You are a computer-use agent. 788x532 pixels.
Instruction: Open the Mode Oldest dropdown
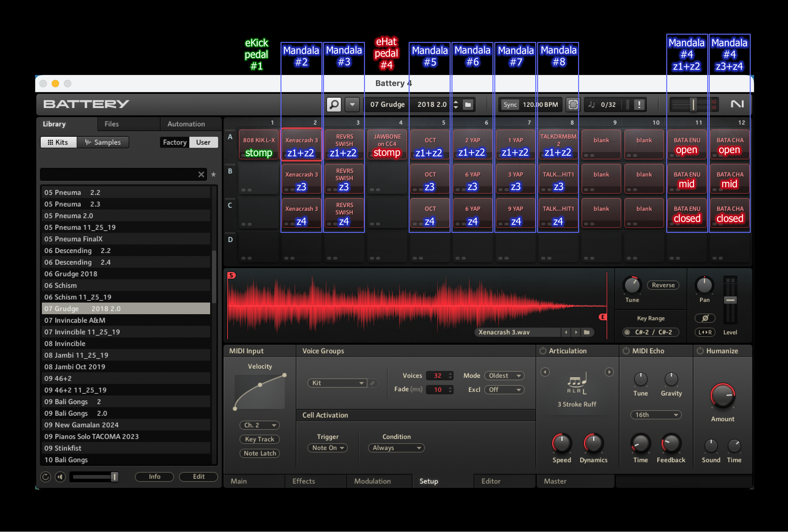click(504, 375)
